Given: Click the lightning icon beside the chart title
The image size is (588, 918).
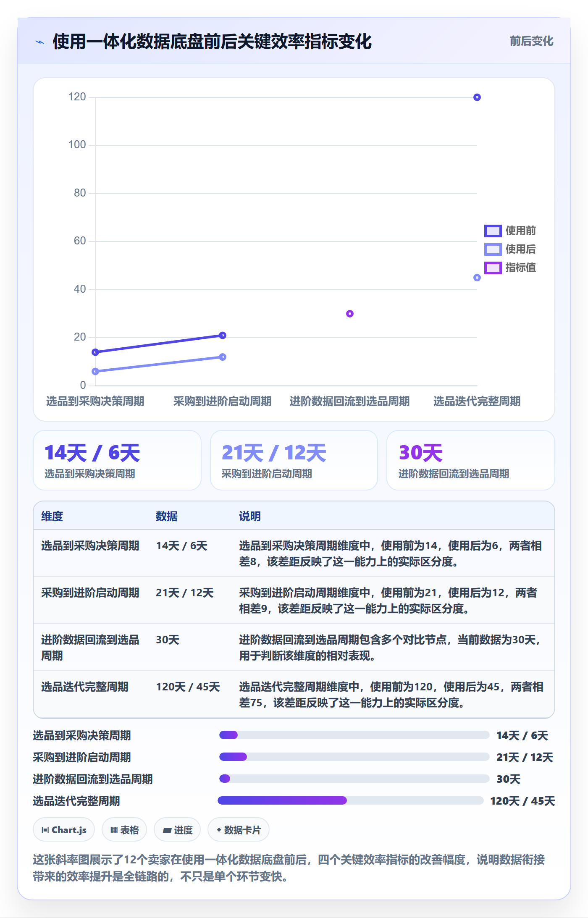Looking at the screenshot, I should click(40, 42).
